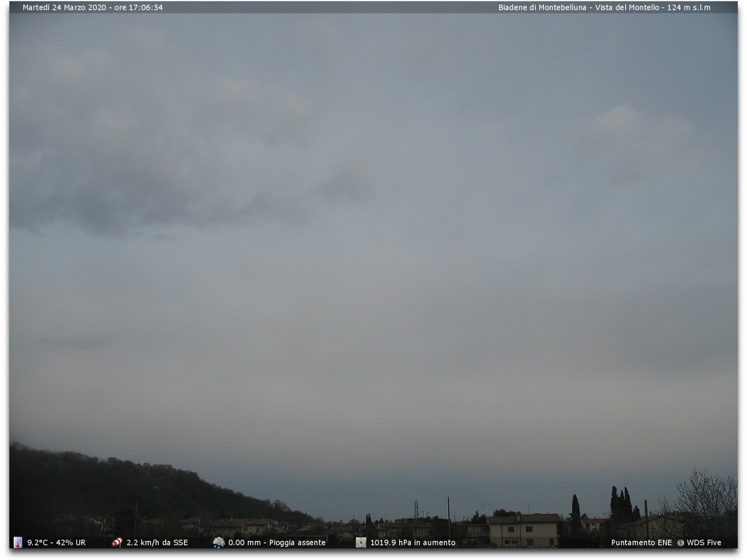Click the thermometer temperature icon
The width and height of the screenshot is (747, 560).
[18, 542]
